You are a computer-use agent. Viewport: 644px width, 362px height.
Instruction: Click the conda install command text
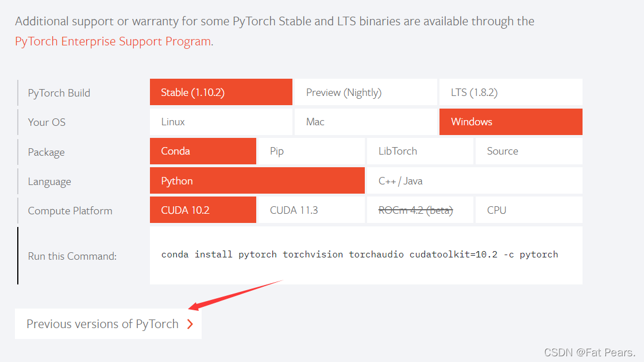point(360,255)
